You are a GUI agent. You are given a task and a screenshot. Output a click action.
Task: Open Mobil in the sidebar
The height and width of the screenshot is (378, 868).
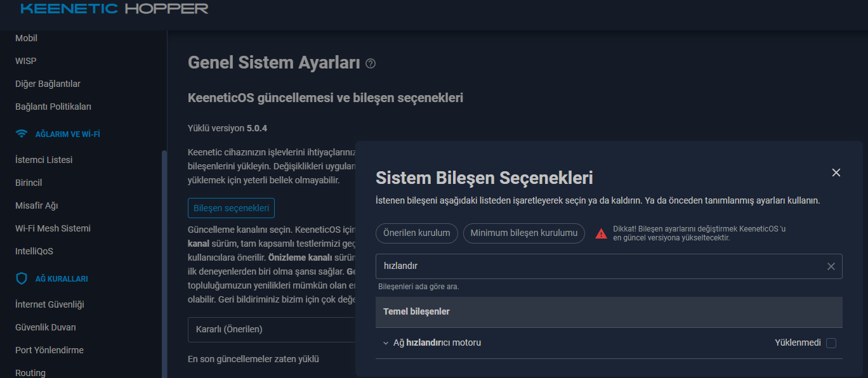click(26, 38)
